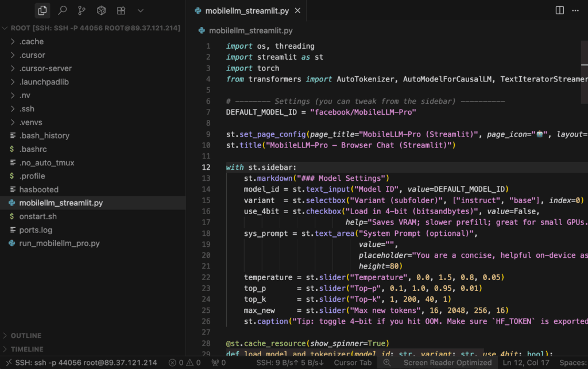The height and width of the screenshot is (369, 588).
Task: Expand the TIMELINE section
Action: [27, 349]
